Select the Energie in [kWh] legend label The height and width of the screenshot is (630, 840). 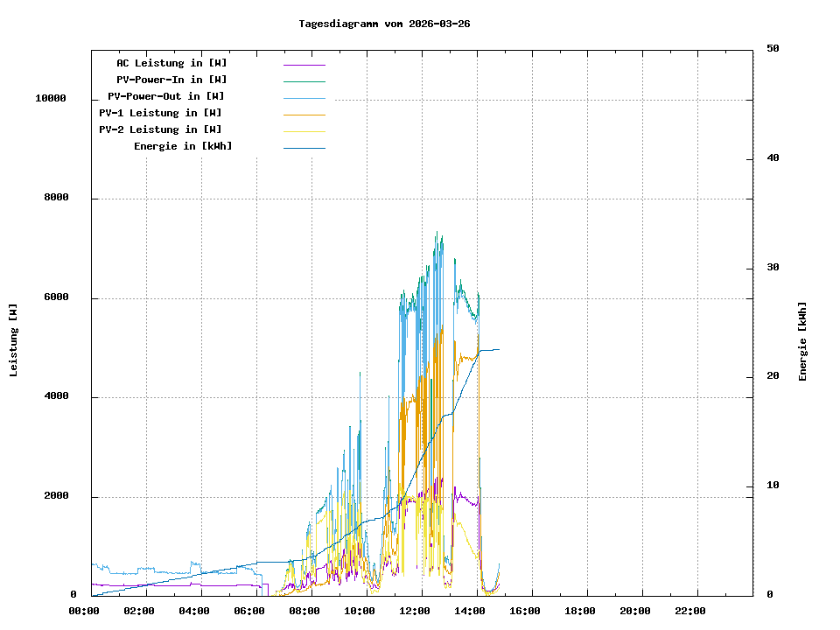(183, 146)
